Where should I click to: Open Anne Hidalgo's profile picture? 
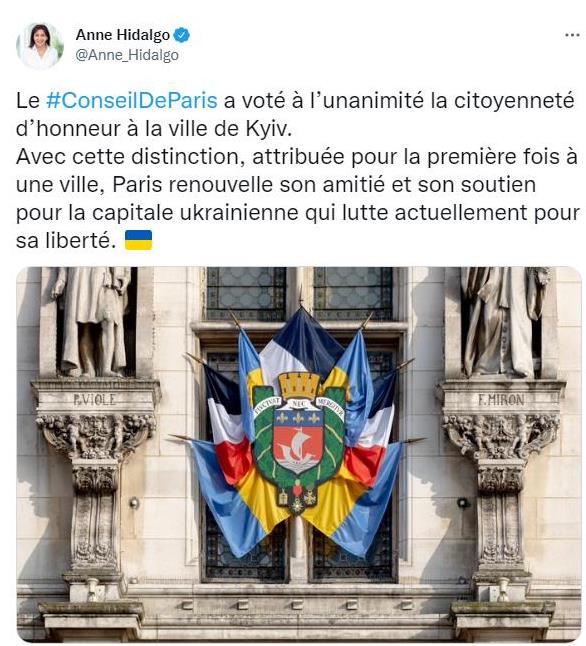point(40,45)
